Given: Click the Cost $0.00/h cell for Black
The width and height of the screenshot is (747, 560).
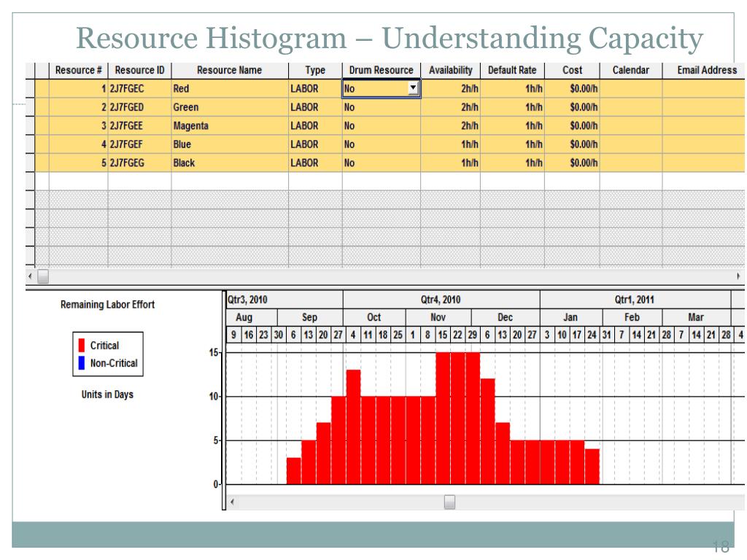Looking at the screenshot, I should 572,163.
